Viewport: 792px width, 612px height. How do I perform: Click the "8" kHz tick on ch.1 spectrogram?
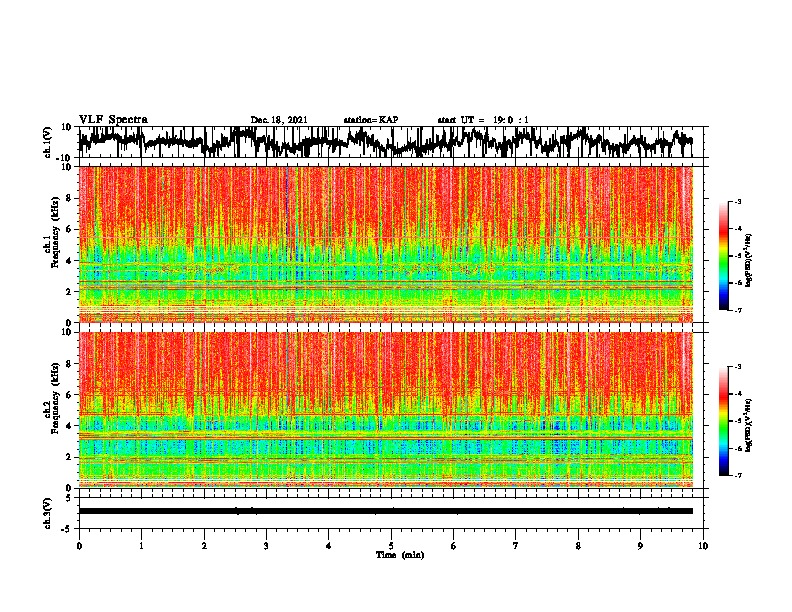point(69,198)
